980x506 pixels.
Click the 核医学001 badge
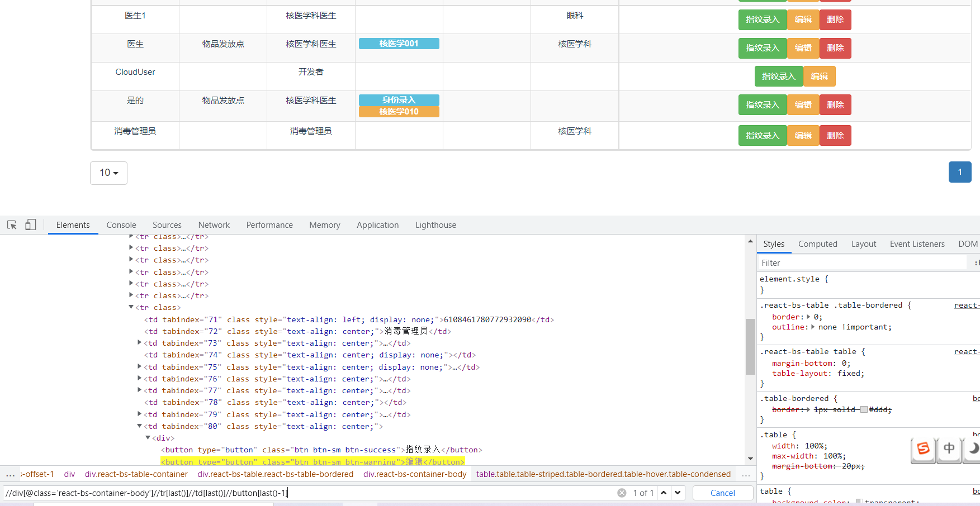(399, 44)
